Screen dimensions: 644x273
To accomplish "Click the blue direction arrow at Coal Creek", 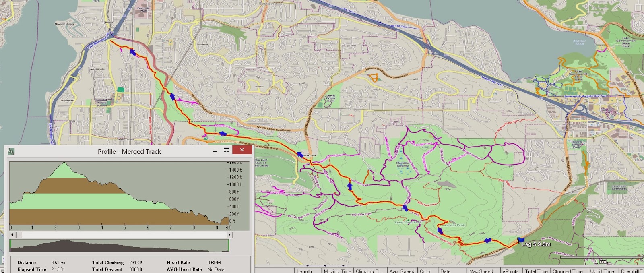I will [x=300, y=154].
